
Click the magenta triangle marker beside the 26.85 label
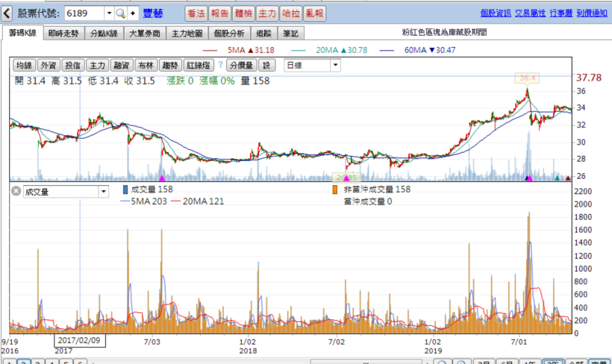coord(346,178)
